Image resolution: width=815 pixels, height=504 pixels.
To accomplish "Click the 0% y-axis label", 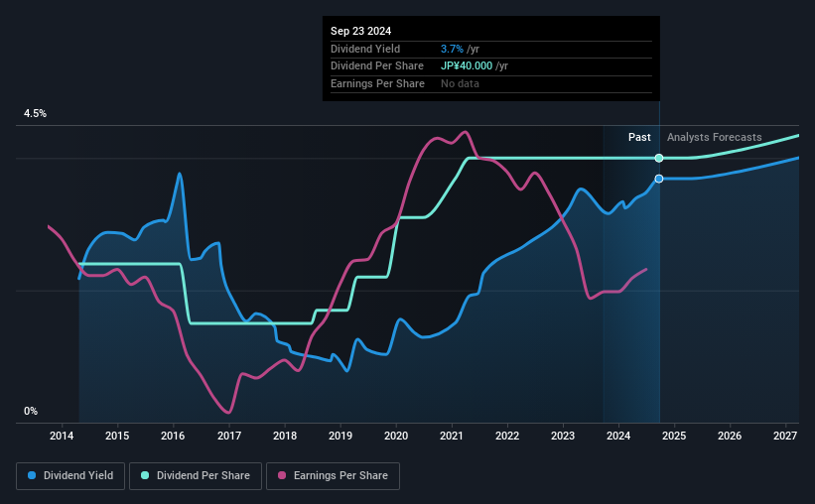I will point(31,411).
